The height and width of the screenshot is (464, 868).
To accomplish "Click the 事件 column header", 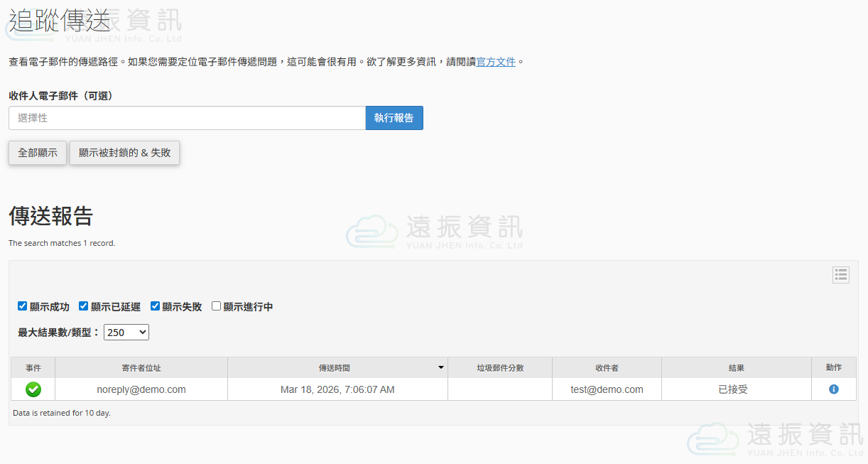I will [x=33, y=368].
